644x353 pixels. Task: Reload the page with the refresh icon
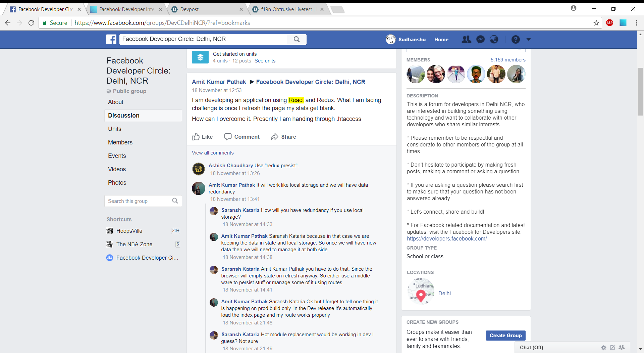32,23
